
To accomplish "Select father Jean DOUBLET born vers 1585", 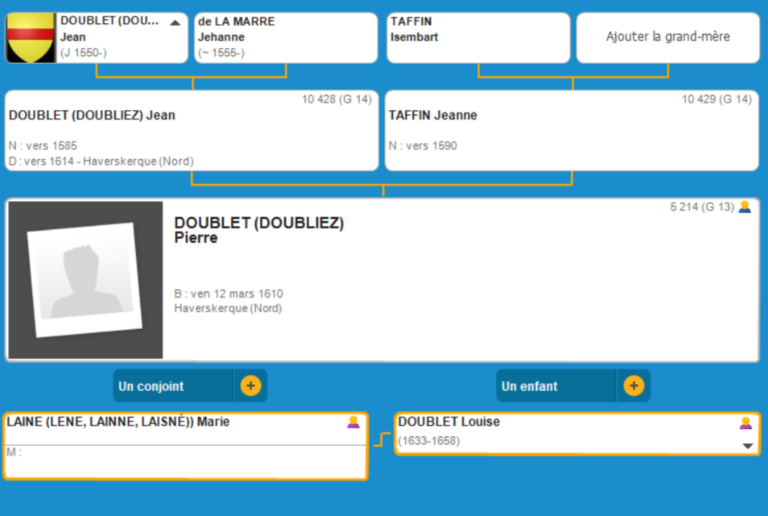I will pos(192,131).
